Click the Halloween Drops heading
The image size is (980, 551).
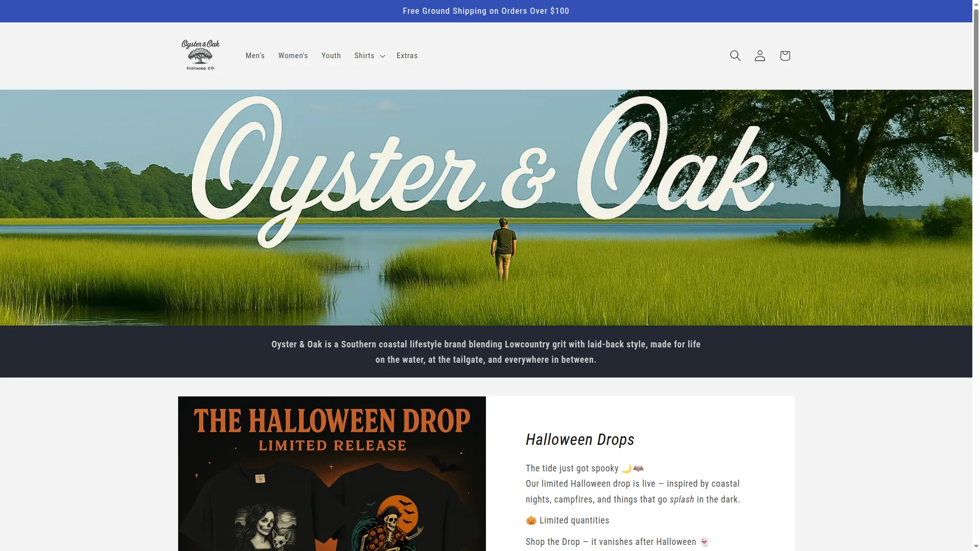pos(580,439)
